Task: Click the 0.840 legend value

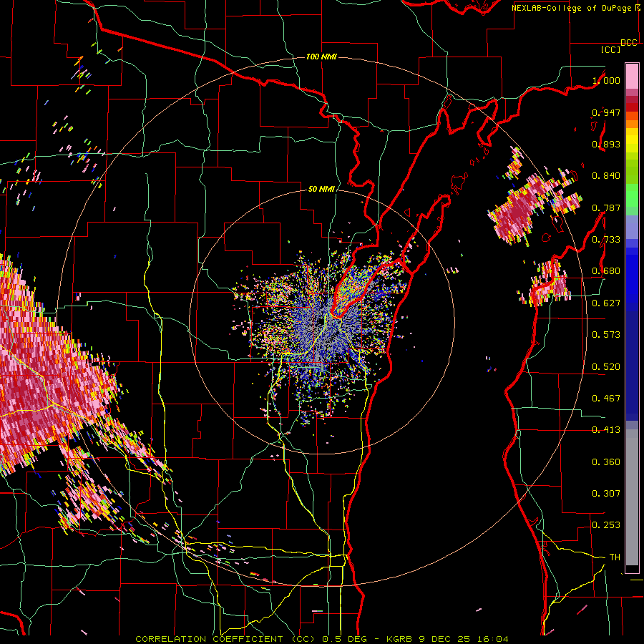Action: [x=606, y=175]
